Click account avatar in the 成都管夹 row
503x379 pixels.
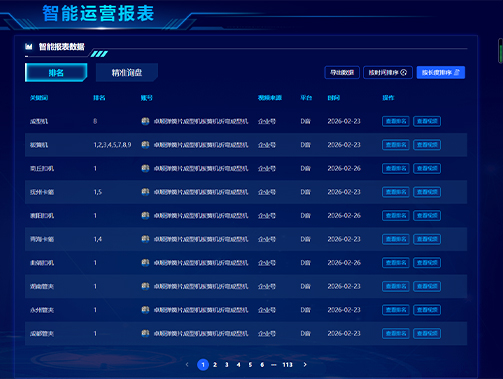[x=145, y=333]
